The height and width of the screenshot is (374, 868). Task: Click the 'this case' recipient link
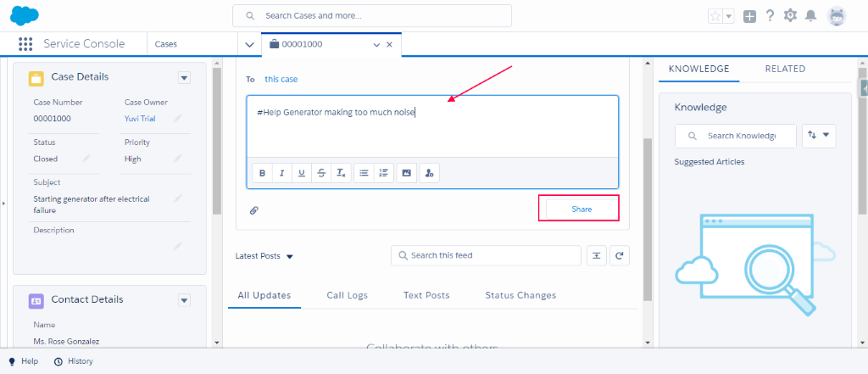click(281, 79)
